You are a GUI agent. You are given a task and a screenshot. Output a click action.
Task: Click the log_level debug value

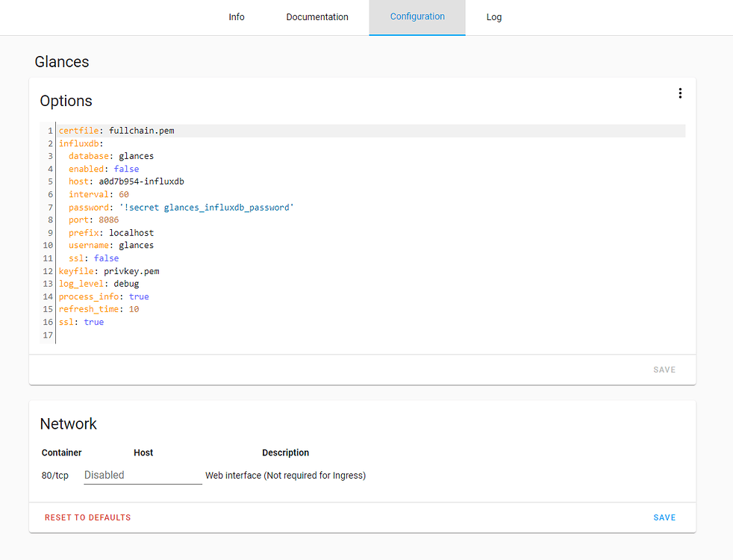click(x=125, y=283)
